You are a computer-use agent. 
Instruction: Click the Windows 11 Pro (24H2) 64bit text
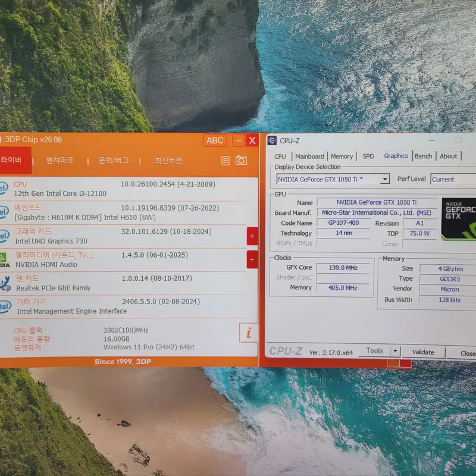click(149, 347)
